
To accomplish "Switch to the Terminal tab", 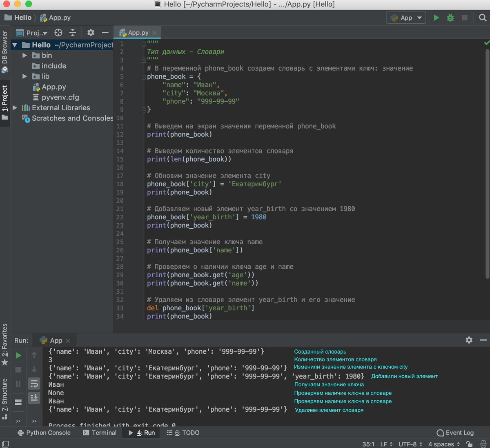I will tap(100, 432).
